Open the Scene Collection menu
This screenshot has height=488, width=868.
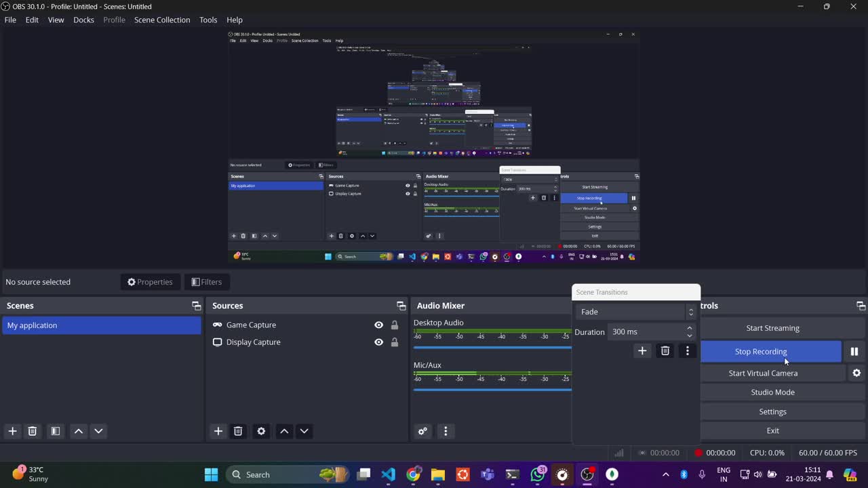(162, 20)
